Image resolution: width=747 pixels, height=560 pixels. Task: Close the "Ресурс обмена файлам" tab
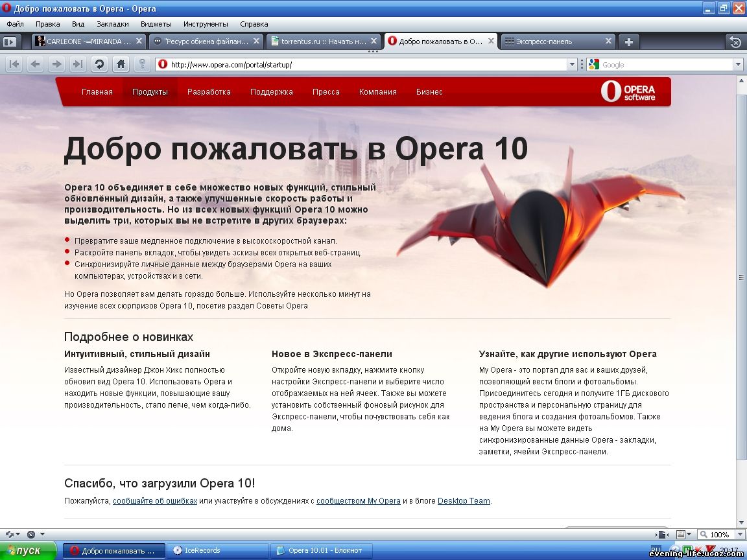pyautogui.click(x=256, y=41)
